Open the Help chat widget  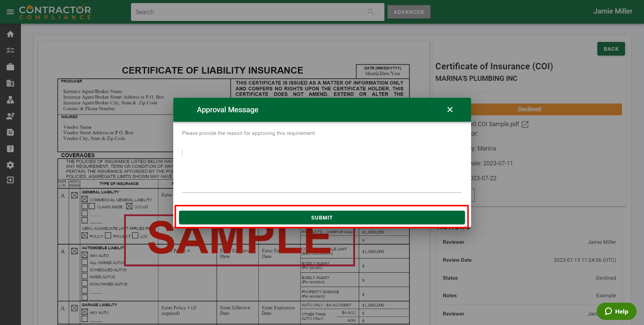point(616,311)
